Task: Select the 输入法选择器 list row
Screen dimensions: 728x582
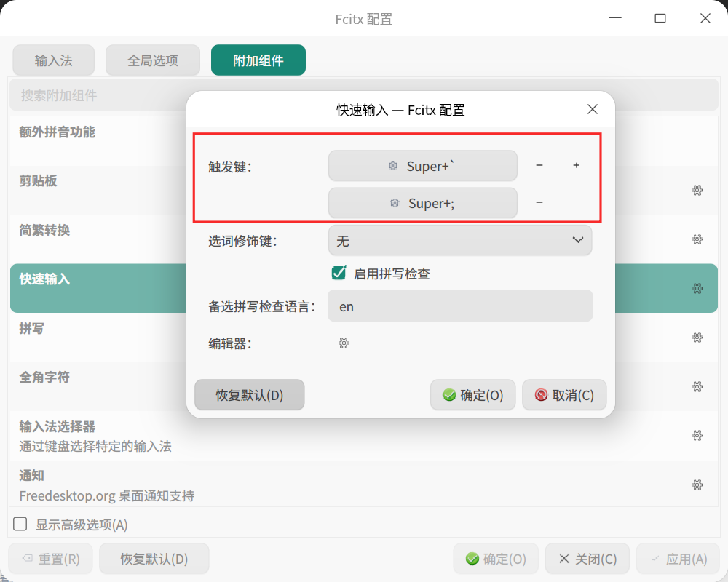Action: 363,435
